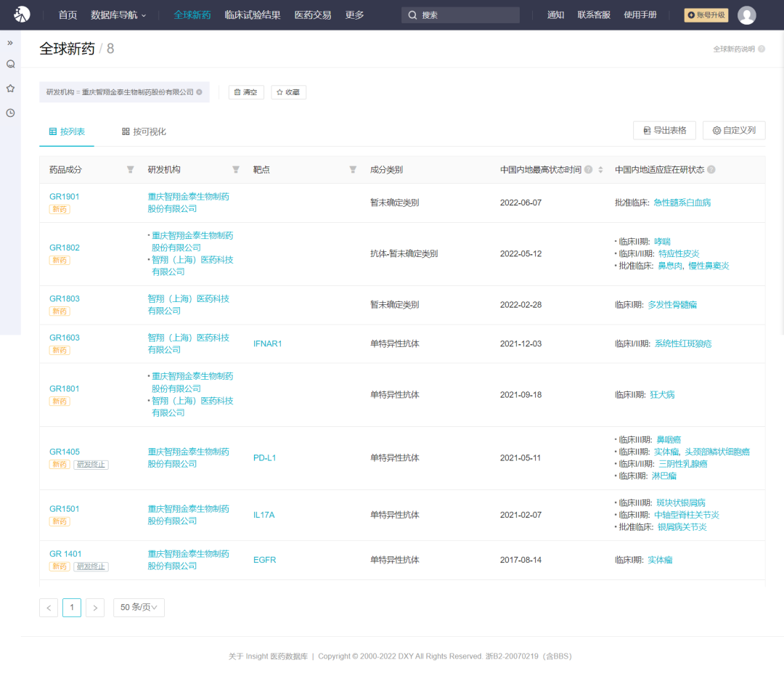
Task: Open 多发性骨髓瘤 indication link
Action: (x=672, y=304)
